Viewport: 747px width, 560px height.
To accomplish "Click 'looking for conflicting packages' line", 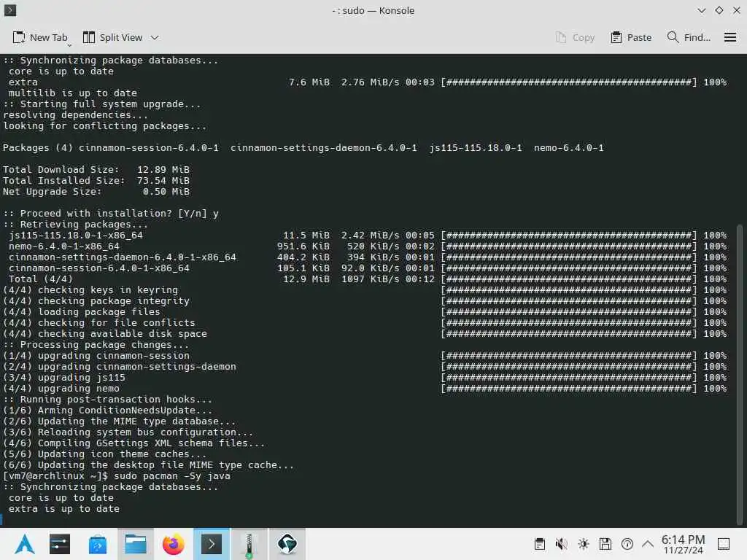I will tap(105, 125).
